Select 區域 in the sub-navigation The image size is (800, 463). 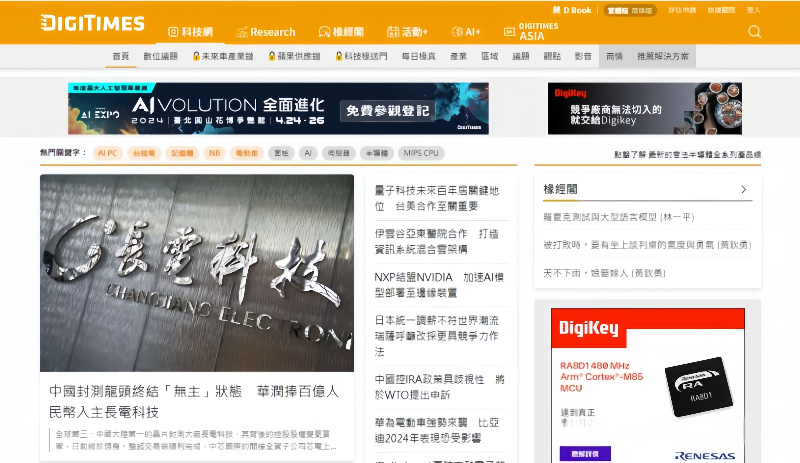(x=489, y=56)
